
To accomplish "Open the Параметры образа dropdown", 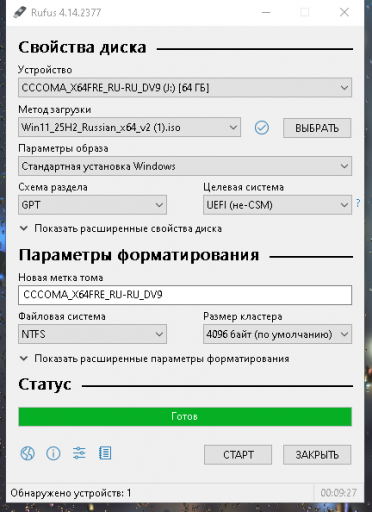I will [x=185, y=166].
